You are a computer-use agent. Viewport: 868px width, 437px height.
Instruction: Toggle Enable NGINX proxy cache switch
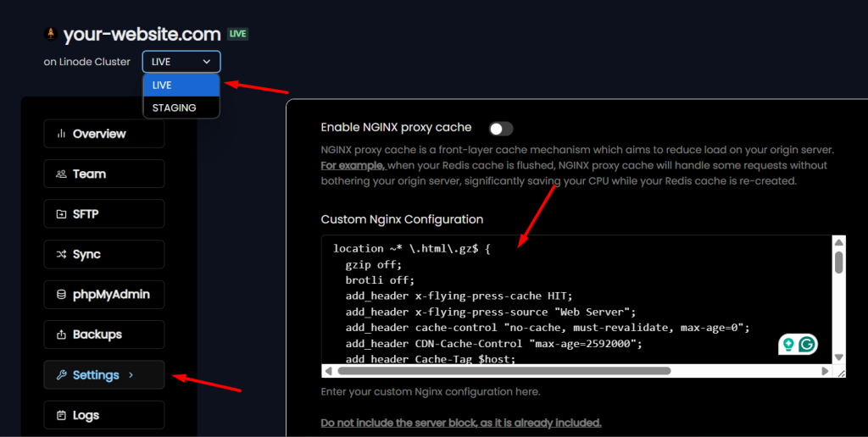(501, 129)
